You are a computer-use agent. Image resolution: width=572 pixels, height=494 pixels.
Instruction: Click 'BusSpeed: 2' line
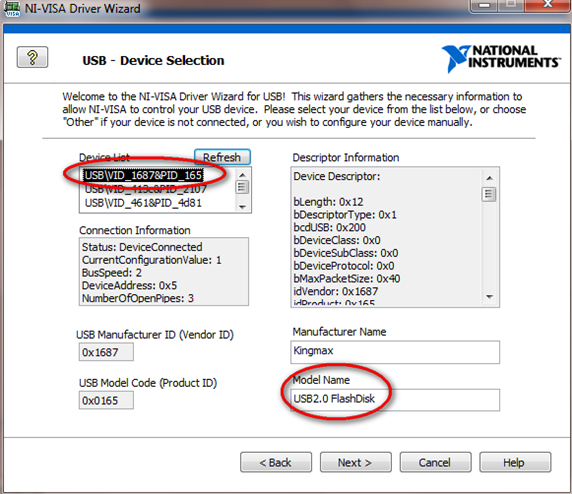[112, 273]
